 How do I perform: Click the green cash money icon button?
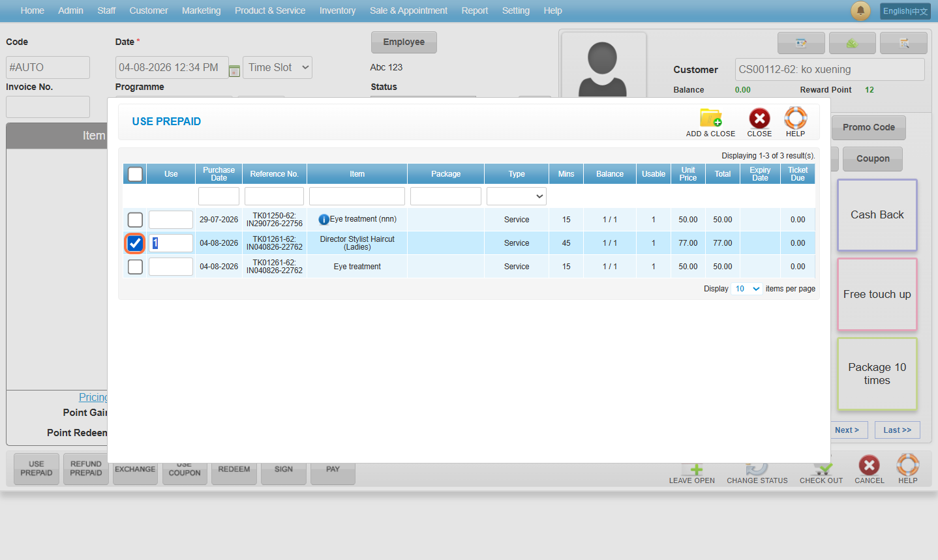[852, 43]
